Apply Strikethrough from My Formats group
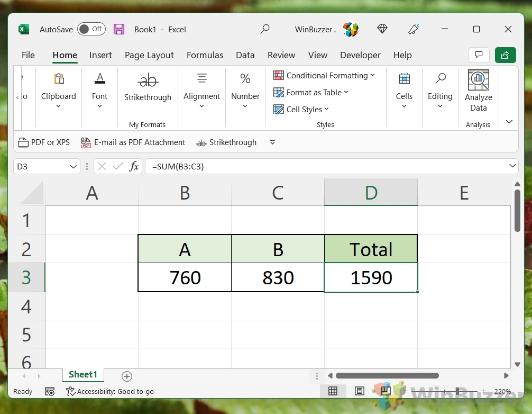 point(148,87)
